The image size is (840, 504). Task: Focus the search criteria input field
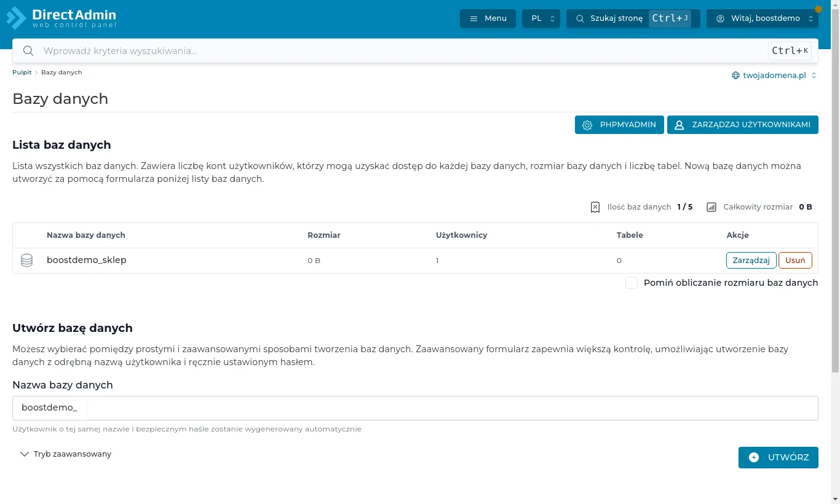(403, 51)
